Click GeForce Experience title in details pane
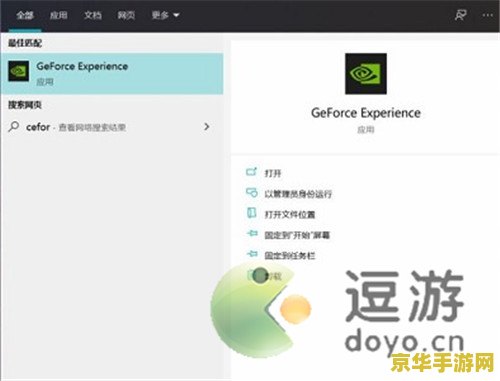 (x=366, y=113)
